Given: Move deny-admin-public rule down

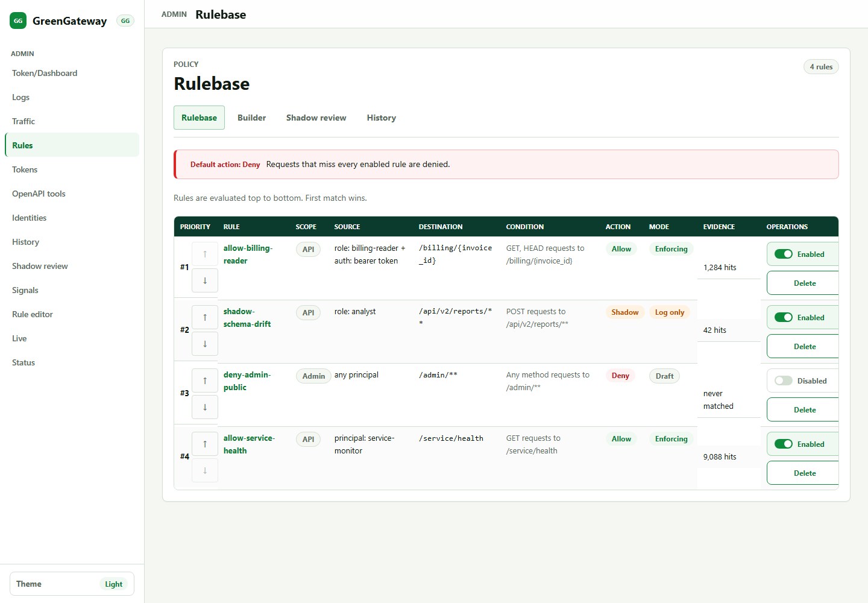Looking at the screenshot, I should point(205,407).
